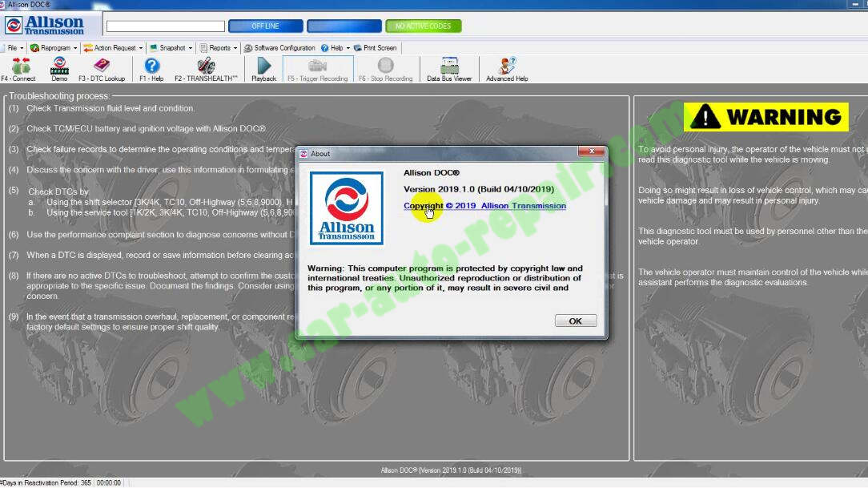Image resolution: width=868 pixels, height=488 pixels.
Task: Minimize the Allison DOC window
Action: click(855, 5)
